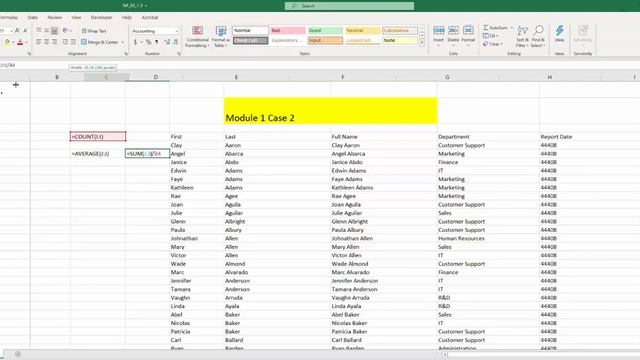
Task: Apply the Note cell style
Action: pos(400,40)
